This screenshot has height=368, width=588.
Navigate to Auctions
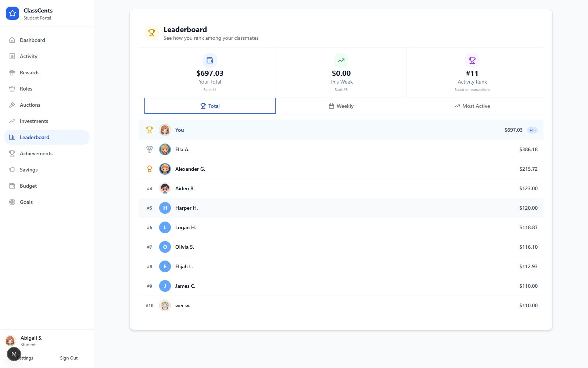[47, 105]
